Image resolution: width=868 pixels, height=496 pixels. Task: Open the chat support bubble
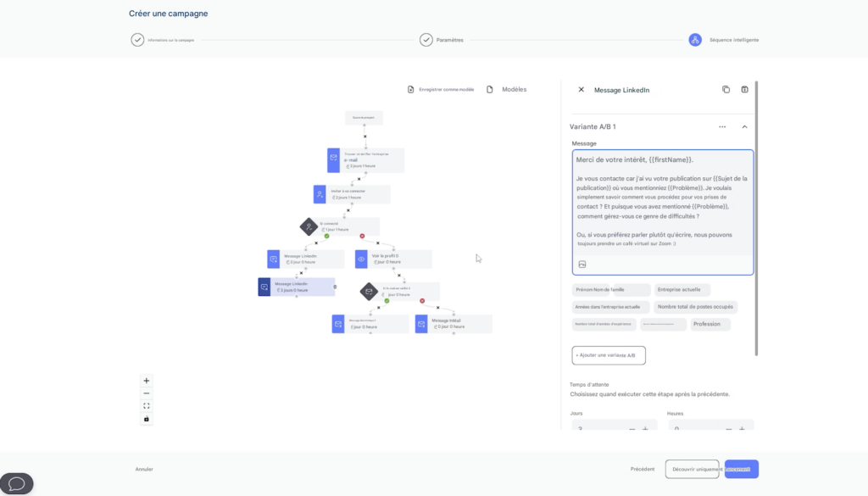coord(17,483)
